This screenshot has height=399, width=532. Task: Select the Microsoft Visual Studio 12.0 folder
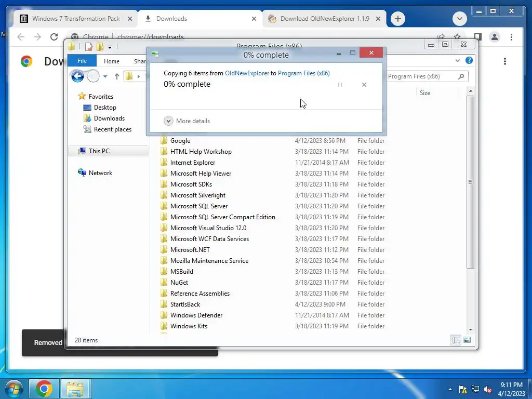tap(208, 228)
